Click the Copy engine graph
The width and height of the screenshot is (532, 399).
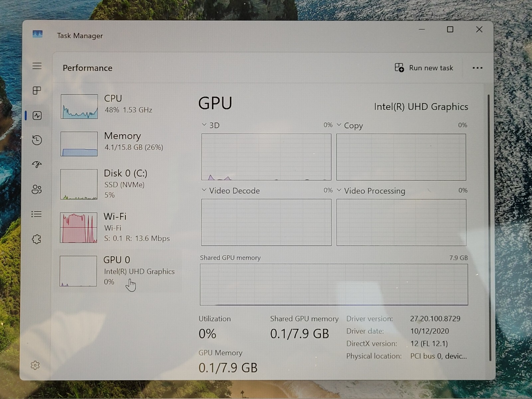click(401, 157)
